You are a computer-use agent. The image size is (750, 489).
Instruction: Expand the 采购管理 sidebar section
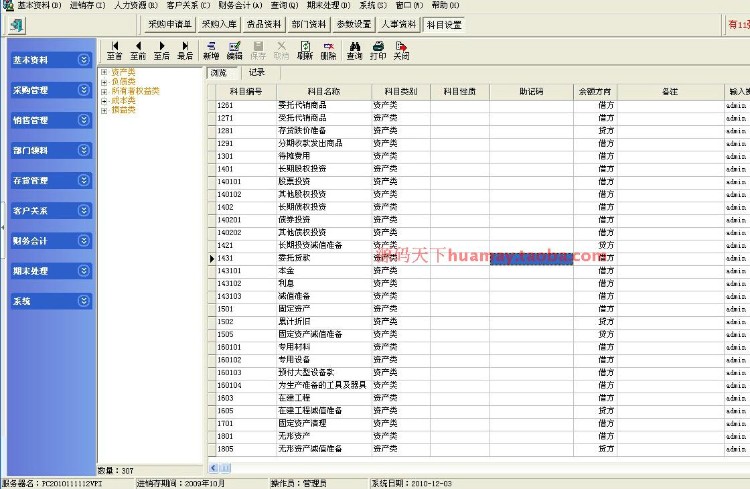pos(84,90)
